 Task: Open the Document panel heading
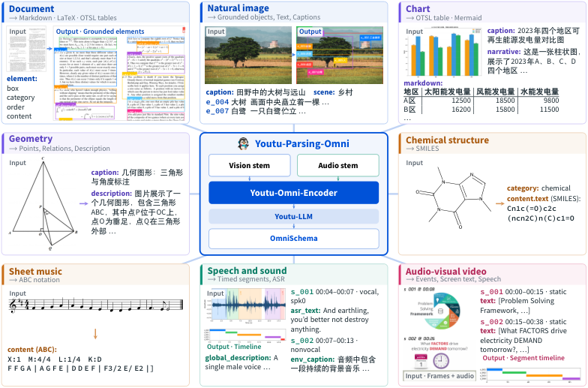(31, 9)
